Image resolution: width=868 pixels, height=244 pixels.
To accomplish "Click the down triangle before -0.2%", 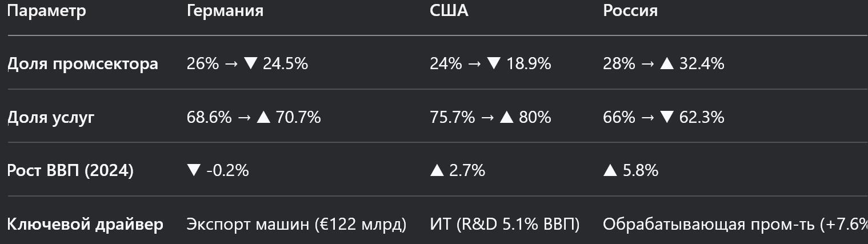I will coord(194,170).
